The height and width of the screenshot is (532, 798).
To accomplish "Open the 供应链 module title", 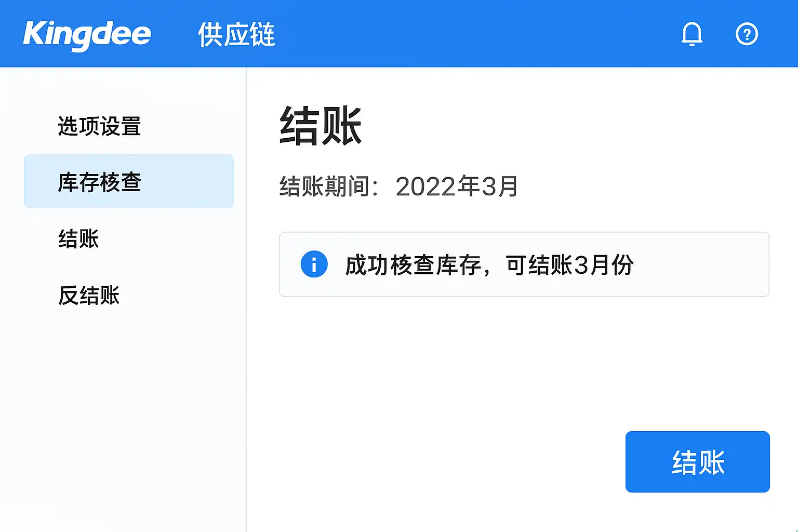I will (236, 35).
